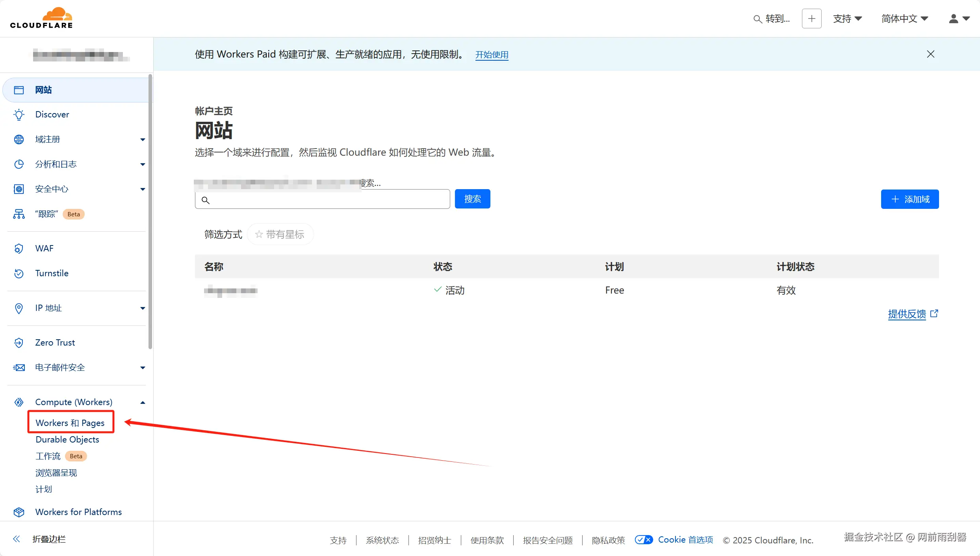Click the 电子邮件安全 envelope icon
This screenshot has height=556, width=980.
point(19,367)
